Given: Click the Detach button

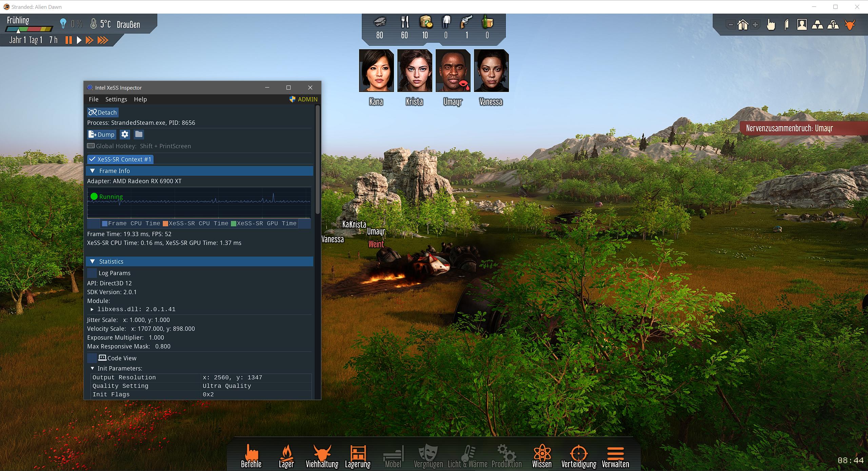Looking at the screenshot, I should click(x=102, y=112).
